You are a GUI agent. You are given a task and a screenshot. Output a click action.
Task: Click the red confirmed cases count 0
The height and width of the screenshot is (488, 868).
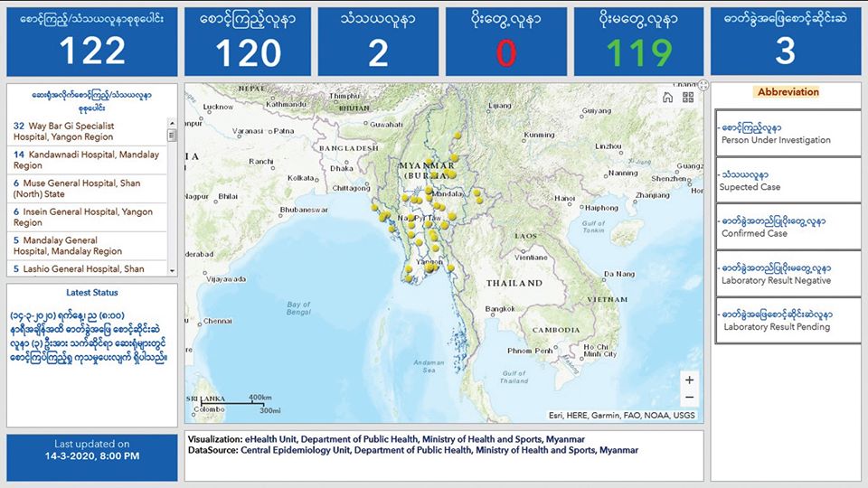pyautogui.click(x=506, y=52)
